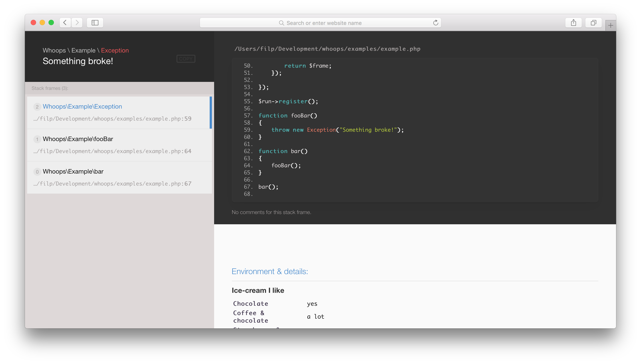This screenshot has width=641, height=364.
Task: Click the duplicate window icon in toolbar
Action: pyautogui.click(x=593, y=22)
